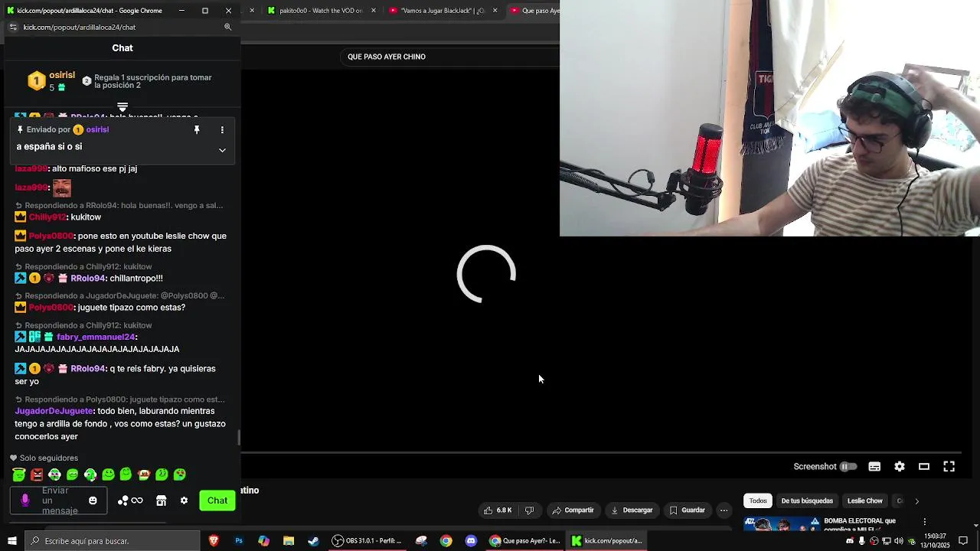
Task: Click QUE PASO AYER CHINO title
Action: pos(387,57)
